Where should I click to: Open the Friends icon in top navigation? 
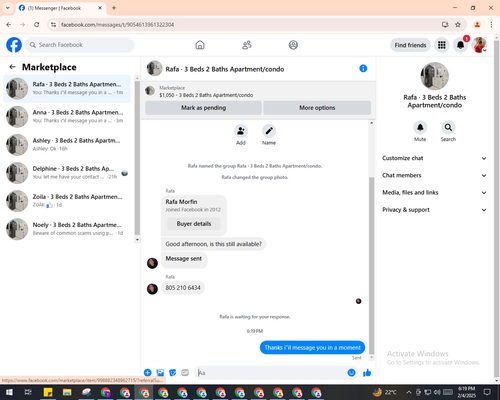pyautogui.click(x=247, y=45)
